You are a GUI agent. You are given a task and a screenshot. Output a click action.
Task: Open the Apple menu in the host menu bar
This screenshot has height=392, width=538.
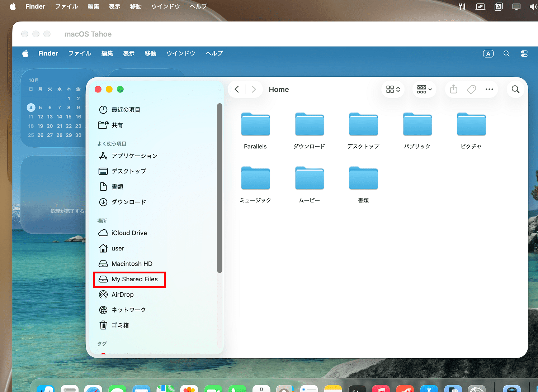coord(13,6)
